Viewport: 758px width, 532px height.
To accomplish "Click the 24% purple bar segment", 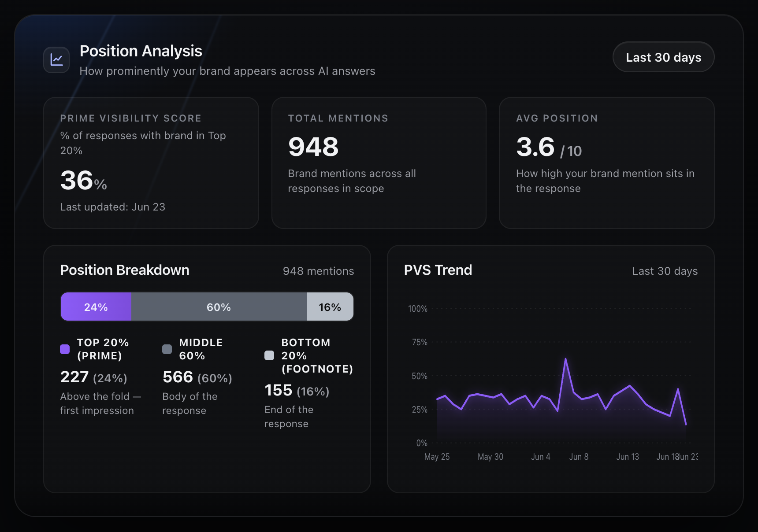I will tap(96, 307).
